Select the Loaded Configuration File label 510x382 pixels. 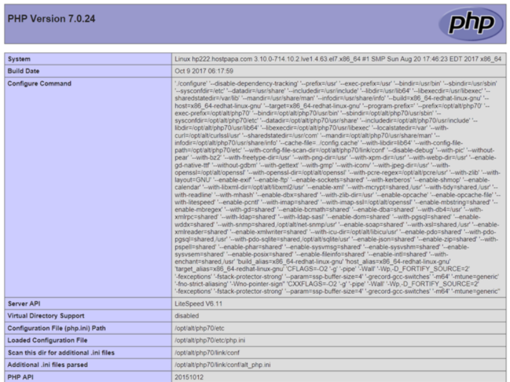pos(47,340)
